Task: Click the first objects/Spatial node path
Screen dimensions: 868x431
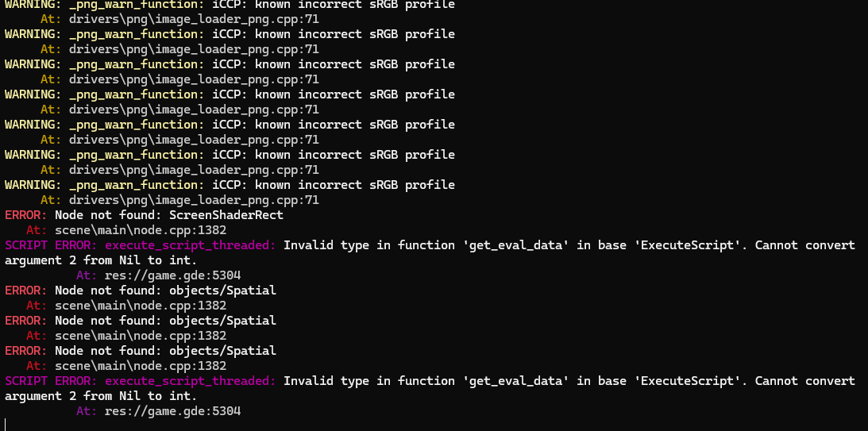Action: (222, 291)
